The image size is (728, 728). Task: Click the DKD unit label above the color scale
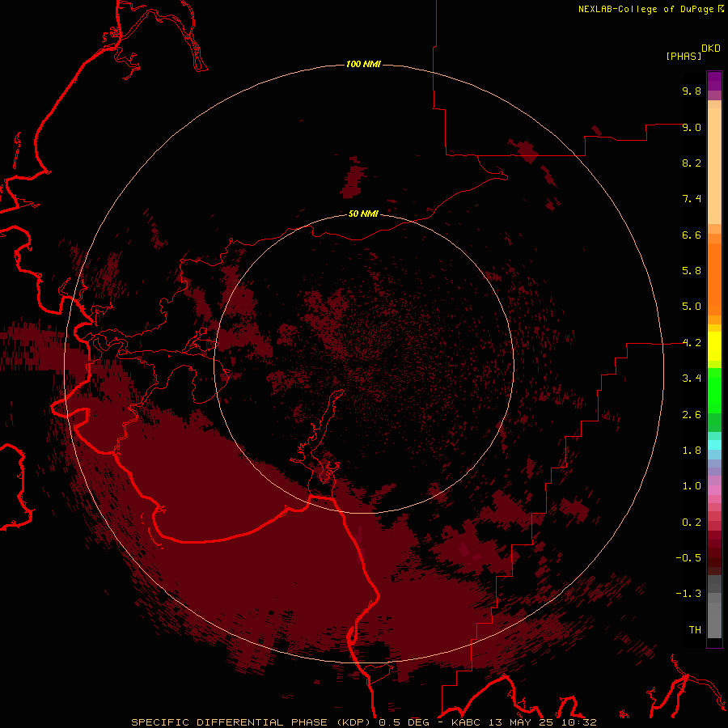coord(711,49)
